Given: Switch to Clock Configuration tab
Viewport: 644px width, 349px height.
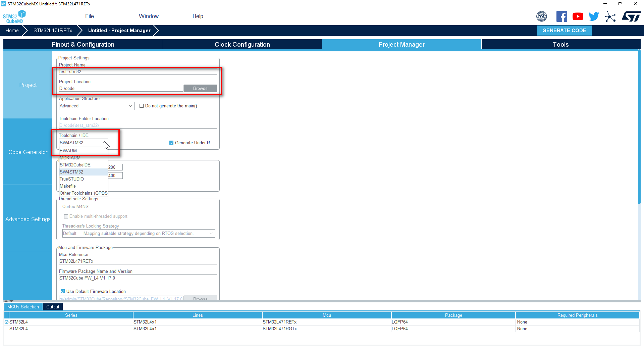Looking at the screenshot, I should [242, 44].
